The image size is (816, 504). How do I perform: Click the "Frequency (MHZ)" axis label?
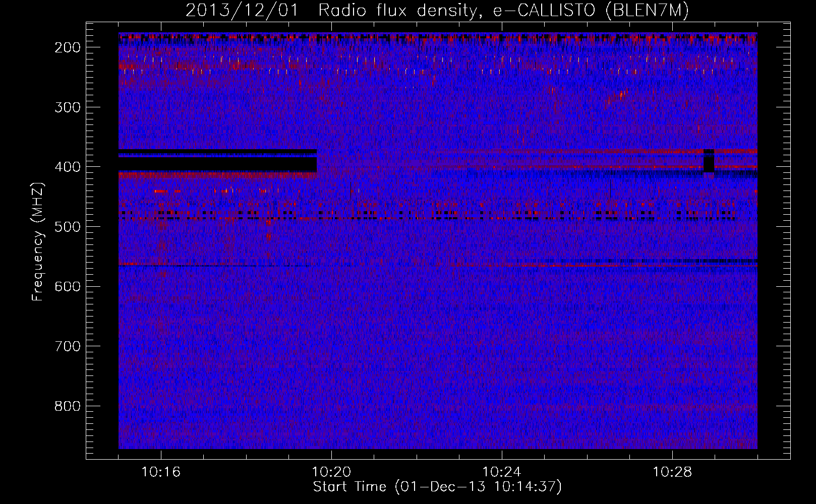[38, 241]
